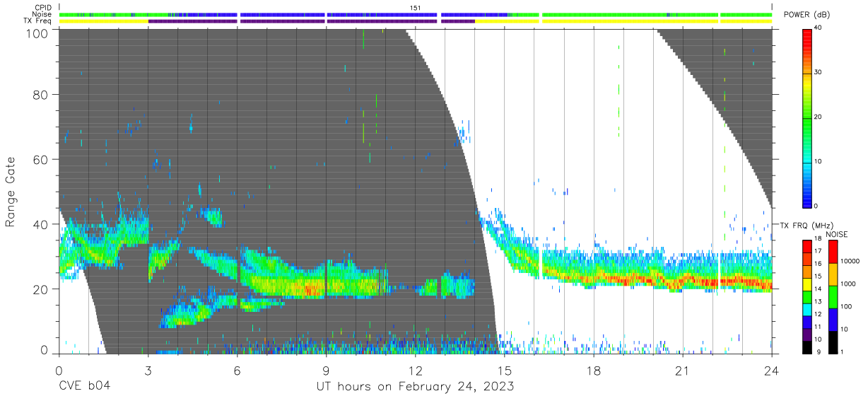Click the TX Freq row label

coord(38,21)
